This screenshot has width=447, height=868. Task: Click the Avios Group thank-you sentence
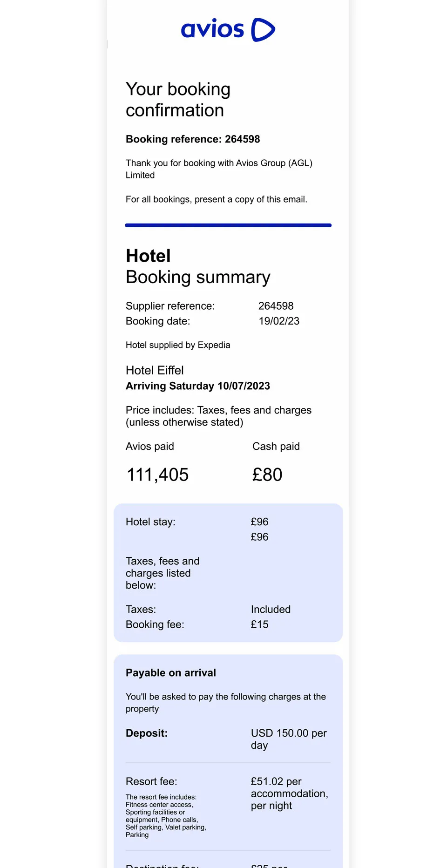219,169
